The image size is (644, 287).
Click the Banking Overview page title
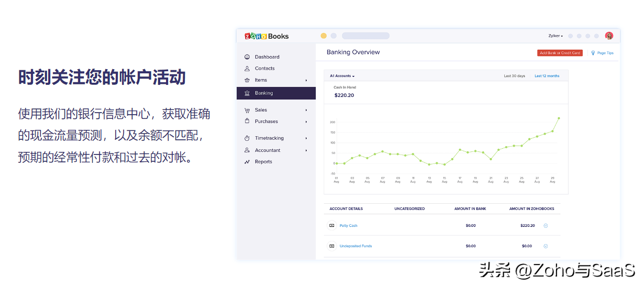[353, 52]
